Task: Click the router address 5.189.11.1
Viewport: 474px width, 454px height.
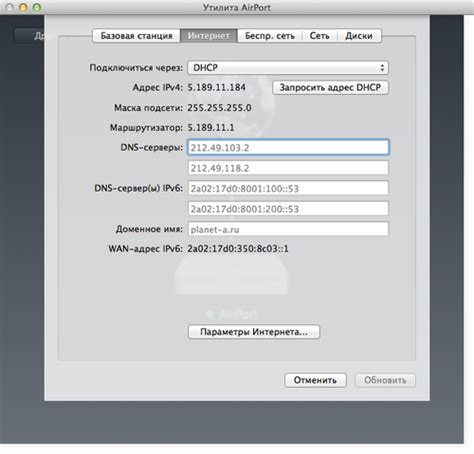Action: click(211, 127)
